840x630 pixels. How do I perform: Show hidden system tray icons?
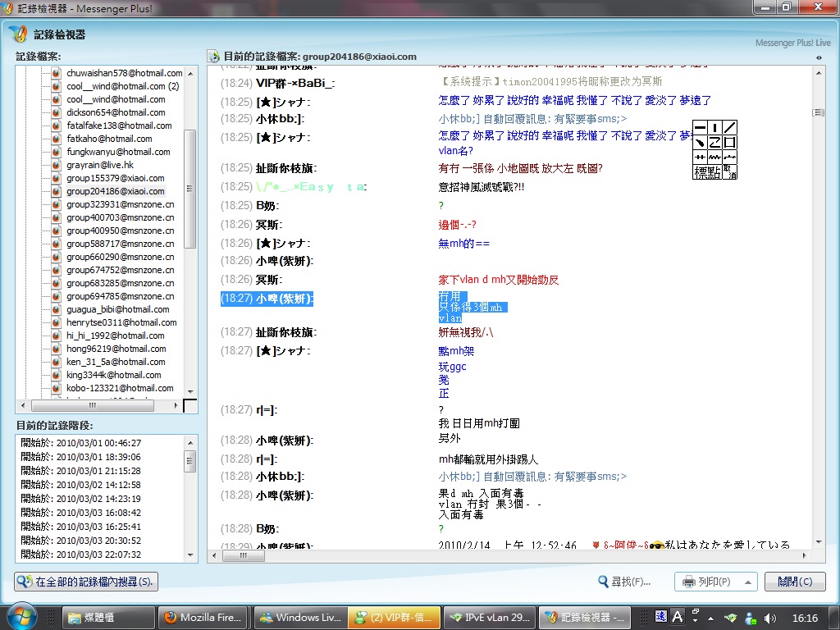(711, 618)
